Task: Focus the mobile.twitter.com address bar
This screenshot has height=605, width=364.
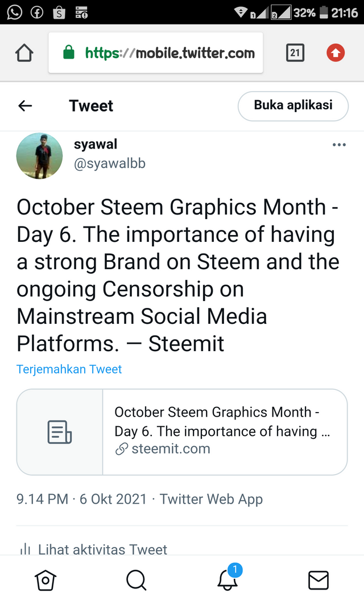Action: pos(156,53)
